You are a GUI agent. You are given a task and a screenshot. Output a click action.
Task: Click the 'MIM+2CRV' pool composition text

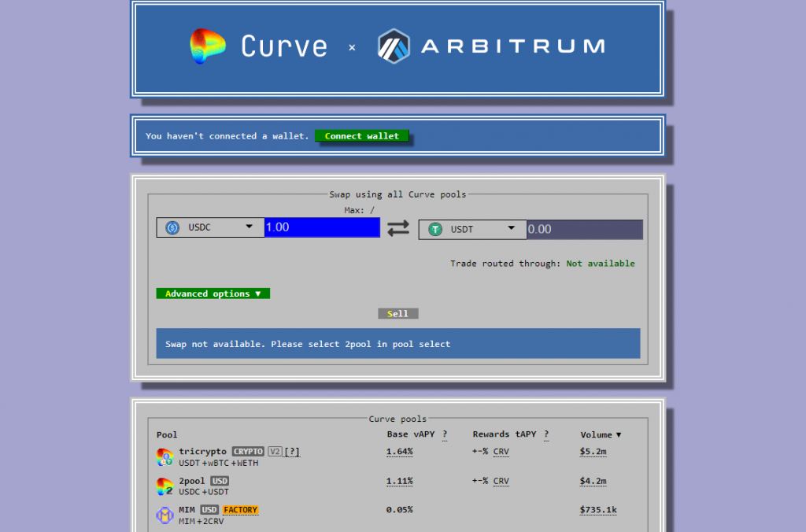(x=201, y=521)
